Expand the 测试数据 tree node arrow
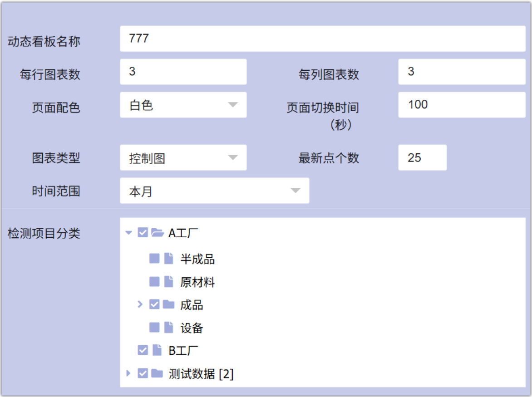The image size is (532, 397). point(128,373)
